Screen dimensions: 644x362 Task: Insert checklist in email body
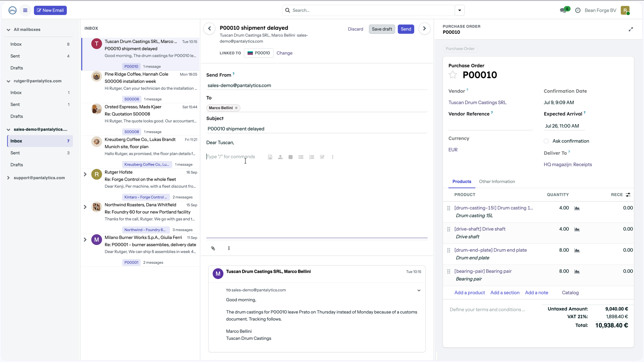click(x=322, y=157)
